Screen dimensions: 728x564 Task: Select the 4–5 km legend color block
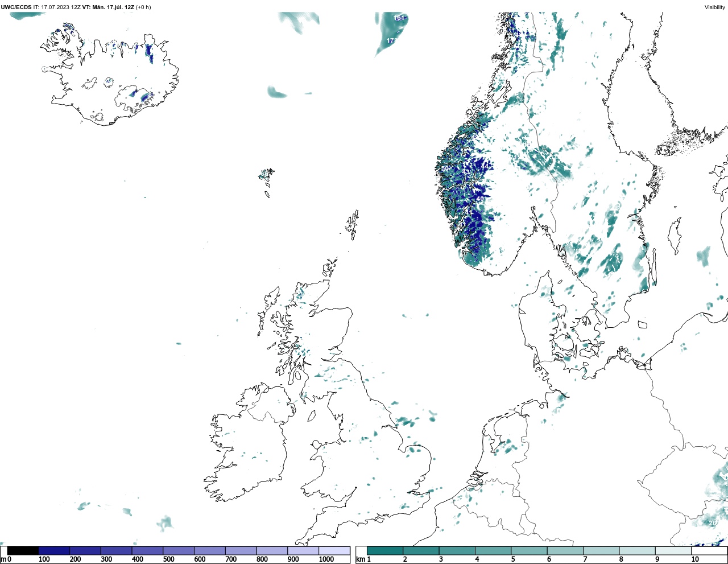[x=493, y=550]
